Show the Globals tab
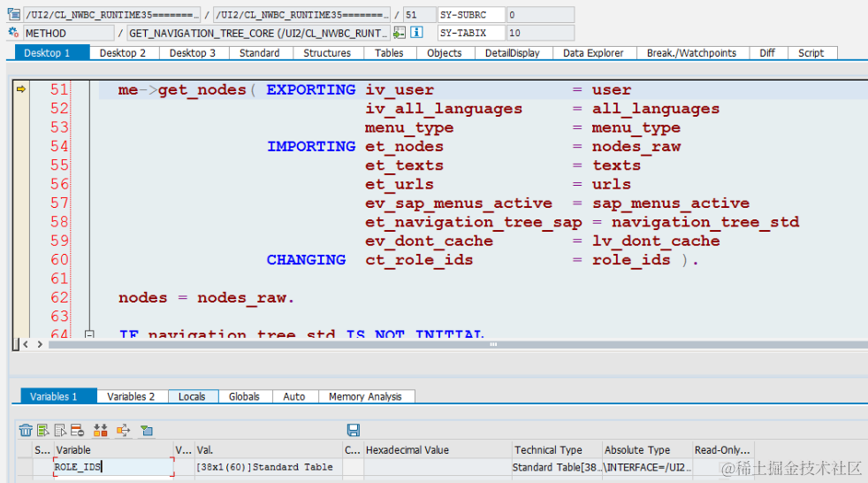 pyautogui.click(x=244, y=396)
